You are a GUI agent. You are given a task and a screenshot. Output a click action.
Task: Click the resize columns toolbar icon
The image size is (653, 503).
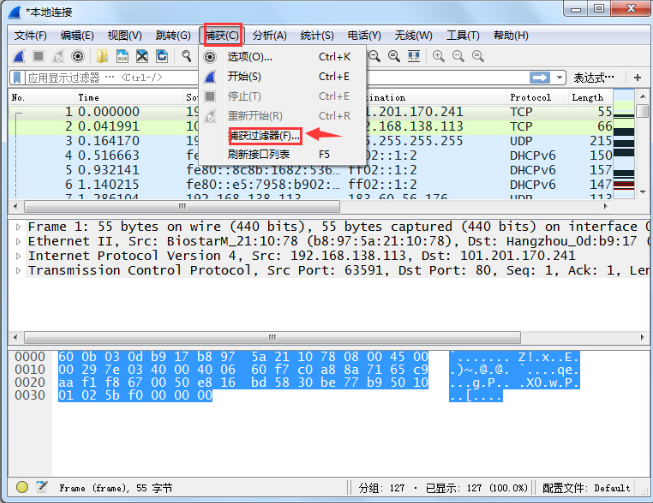point(414,56)
